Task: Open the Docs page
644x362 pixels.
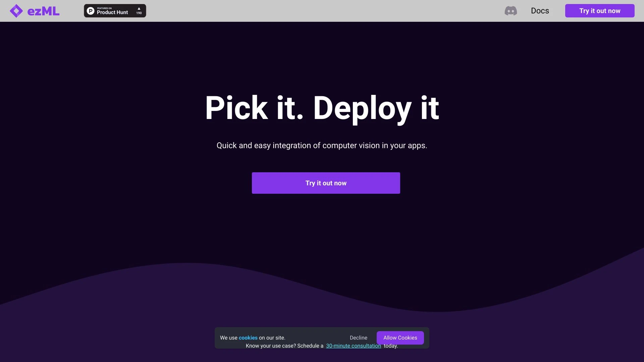Action: (540, 11)
